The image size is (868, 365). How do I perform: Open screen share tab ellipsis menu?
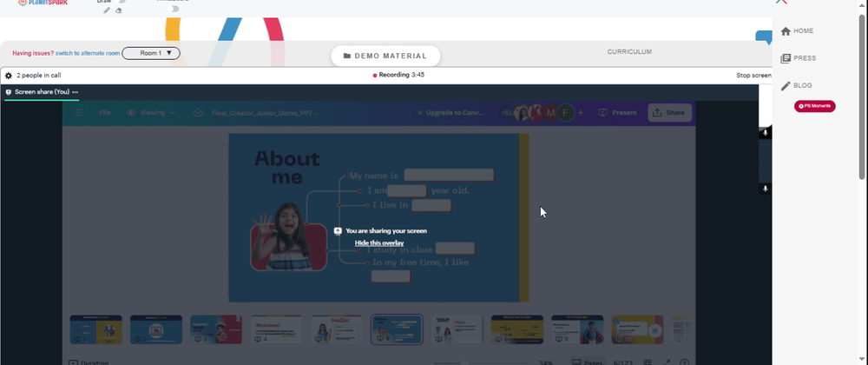[75, 92]
